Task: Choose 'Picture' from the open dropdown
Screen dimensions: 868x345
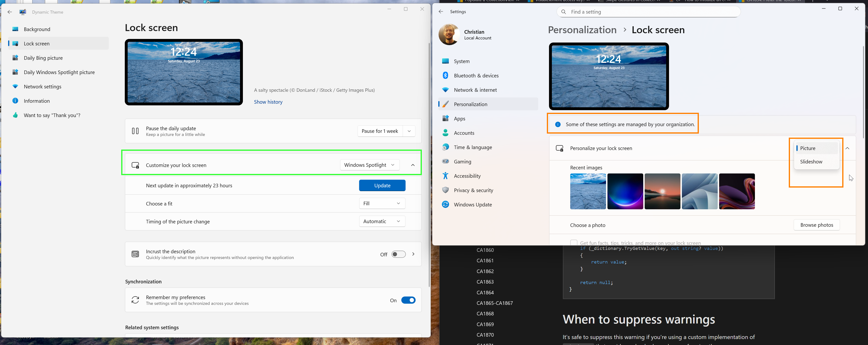Action: tap(817, 148)
